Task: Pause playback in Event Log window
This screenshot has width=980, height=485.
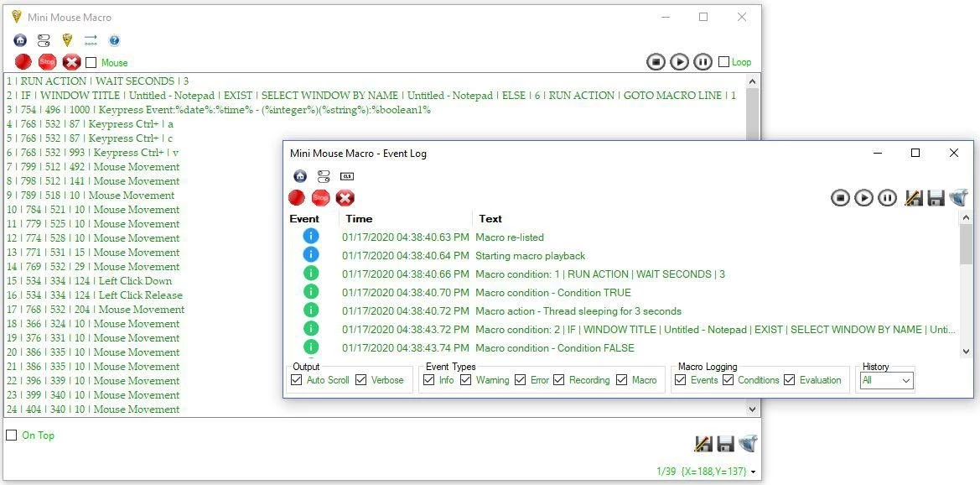Action: pos(887,198)
